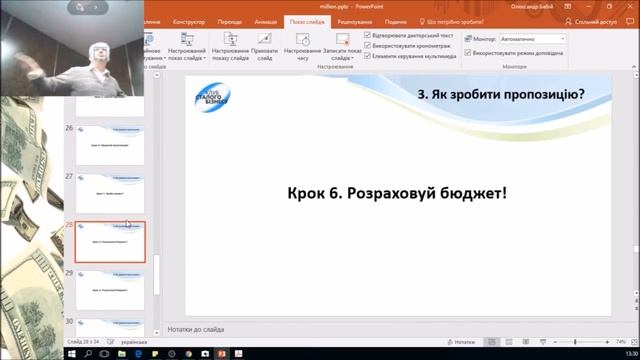This screenshot has height=360, width=640.
Task: Toggle the use timings checkbox
Action: click(367, 46)
